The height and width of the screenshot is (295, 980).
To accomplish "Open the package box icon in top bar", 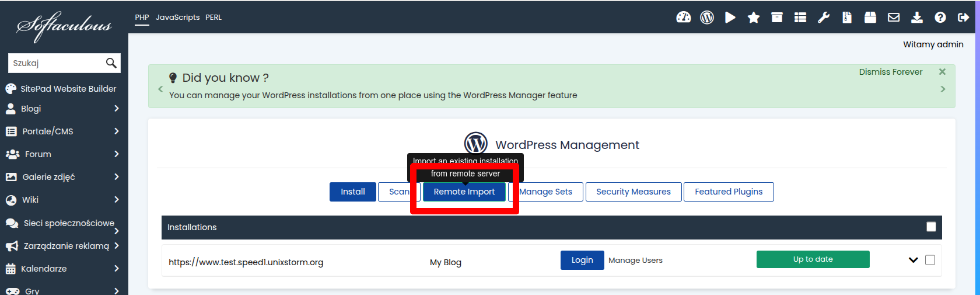I will [x=870, y=18].
